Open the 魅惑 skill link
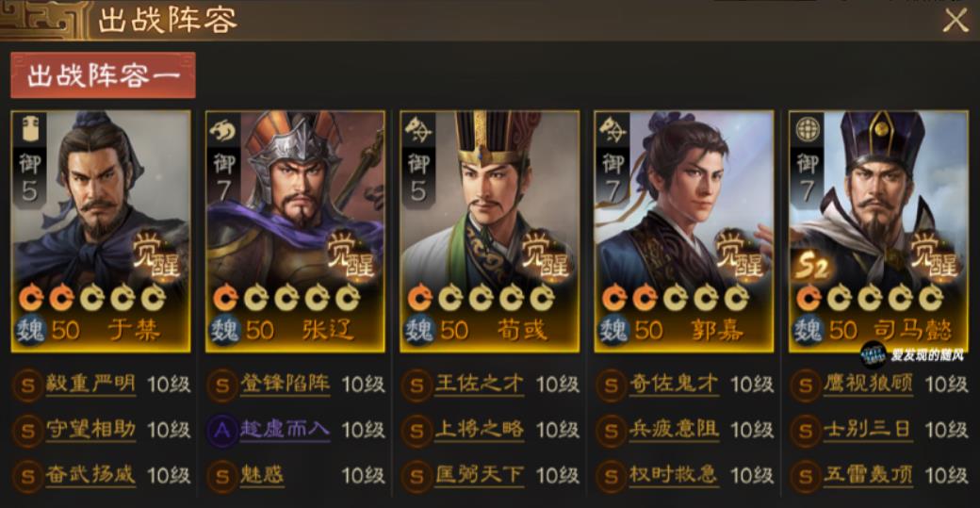The height and width of the screenshot is (508, 980). 263,476
